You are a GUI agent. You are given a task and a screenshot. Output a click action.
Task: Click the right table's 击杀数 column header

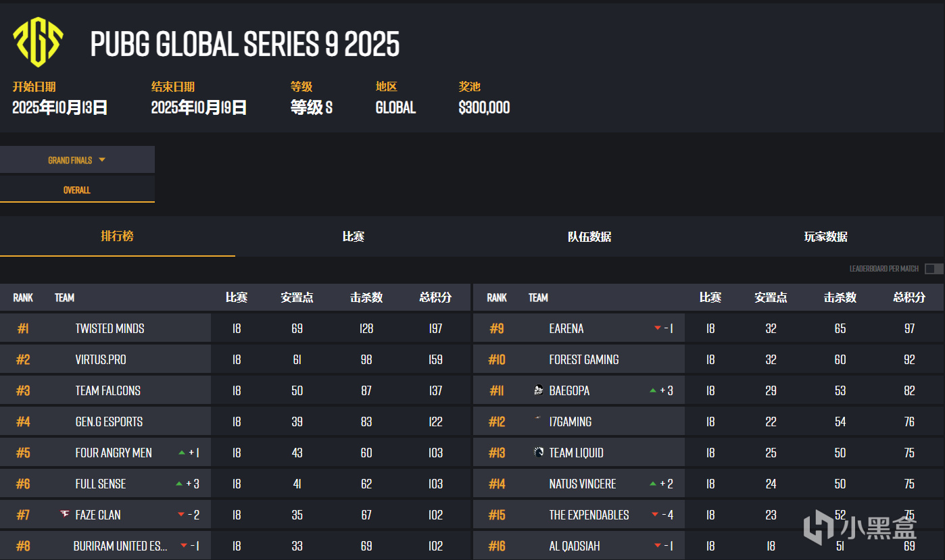pos(840,297)
